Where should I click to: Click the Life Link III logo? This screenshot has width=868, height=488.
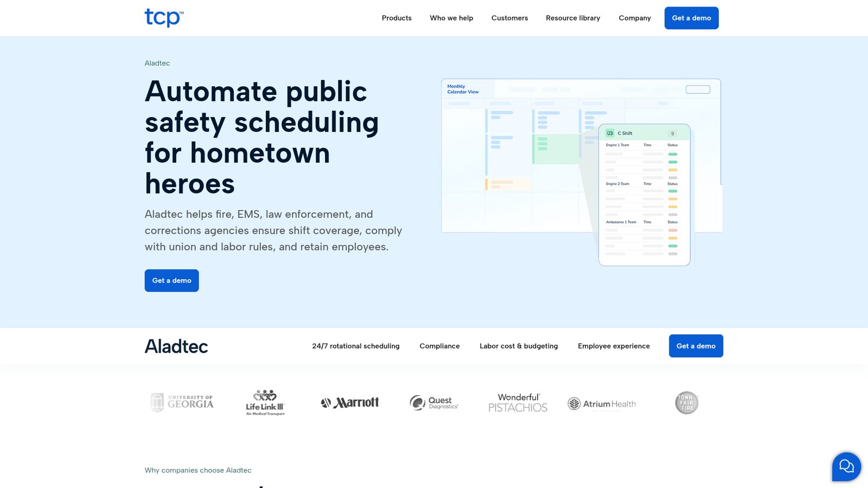[265, 402]
